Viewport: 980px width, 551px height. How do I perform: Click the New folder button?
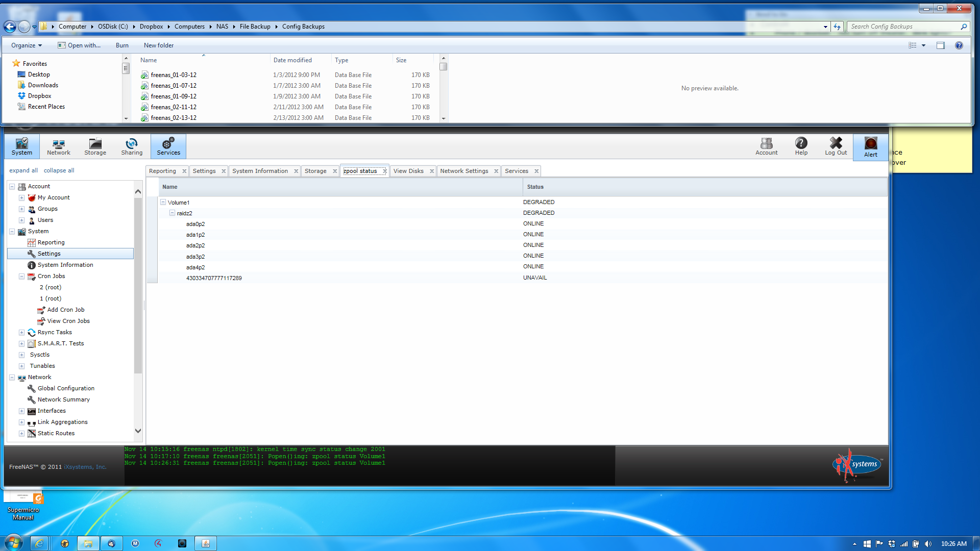(x=158, y=45)
